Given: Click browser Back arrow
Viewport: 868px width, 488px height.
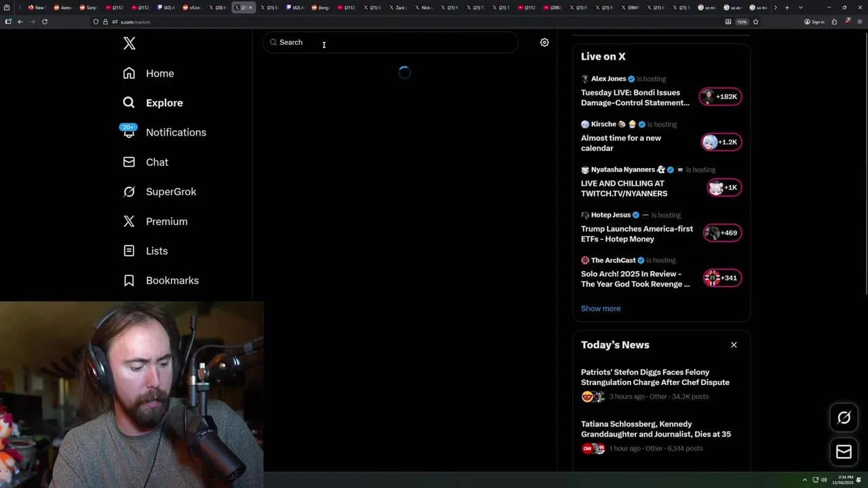Looking at the screenshot, I should [20, 22].
